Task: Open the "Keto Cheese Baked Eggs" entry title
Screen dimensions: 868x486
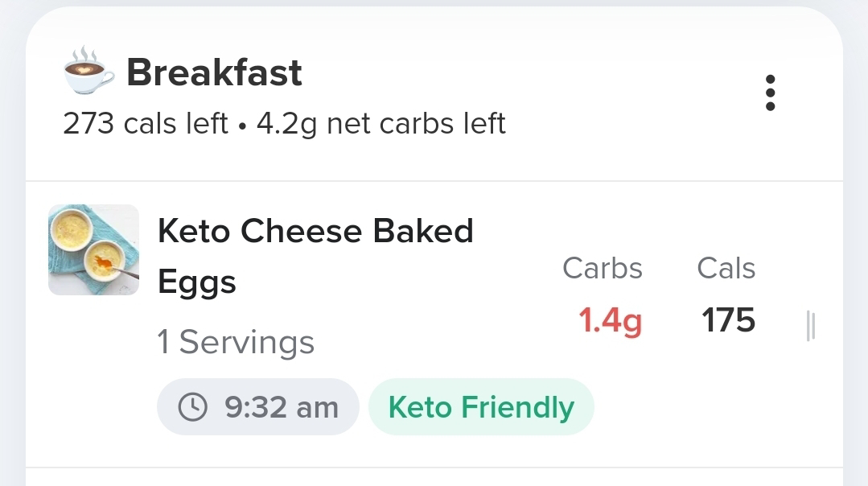Action: [x=315, y=256]
